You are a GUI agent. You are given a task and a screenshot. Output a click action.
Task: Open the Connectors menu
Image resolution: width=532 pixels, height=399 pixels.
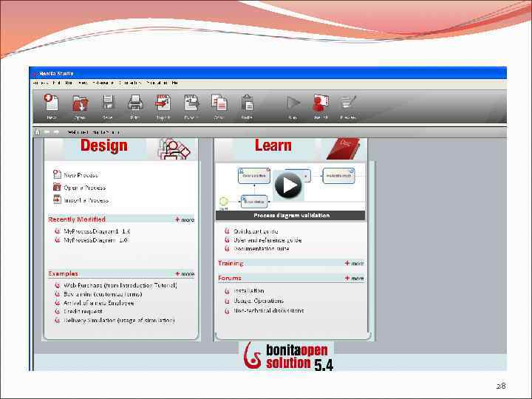coord(129,83)
